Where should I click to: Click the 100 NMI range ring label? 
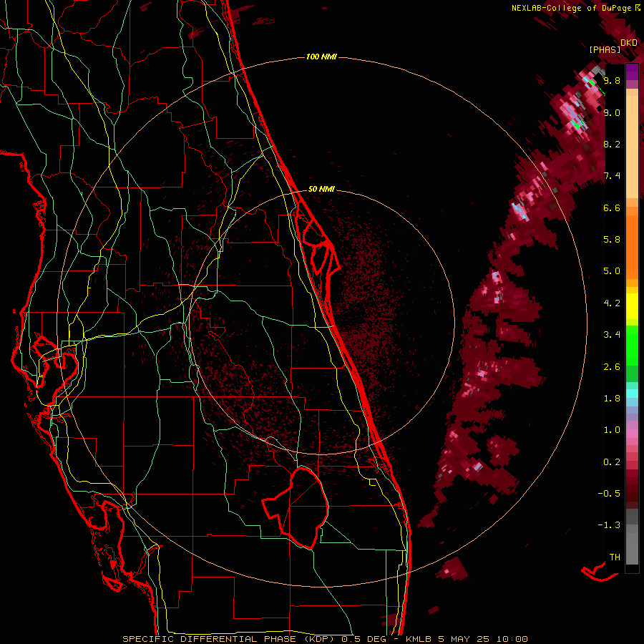(321, 57)
